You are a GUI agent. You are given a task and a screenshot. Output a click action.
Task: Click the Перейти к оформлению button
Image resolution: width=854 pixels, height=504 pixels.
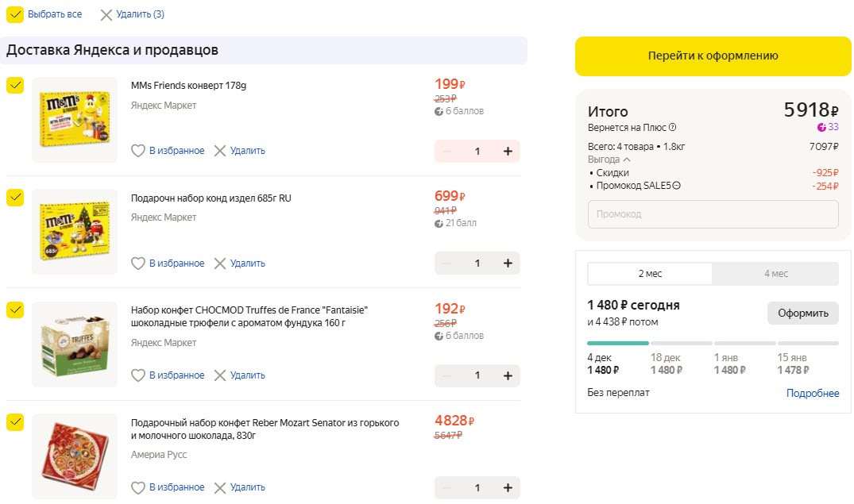click(x=713, y=56)
